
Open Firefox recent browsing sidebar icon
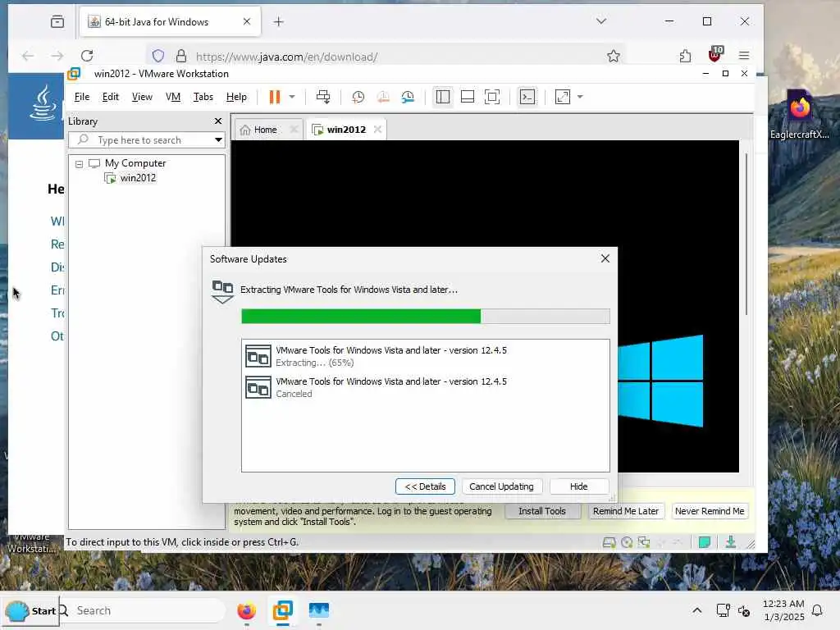[57, 21]
